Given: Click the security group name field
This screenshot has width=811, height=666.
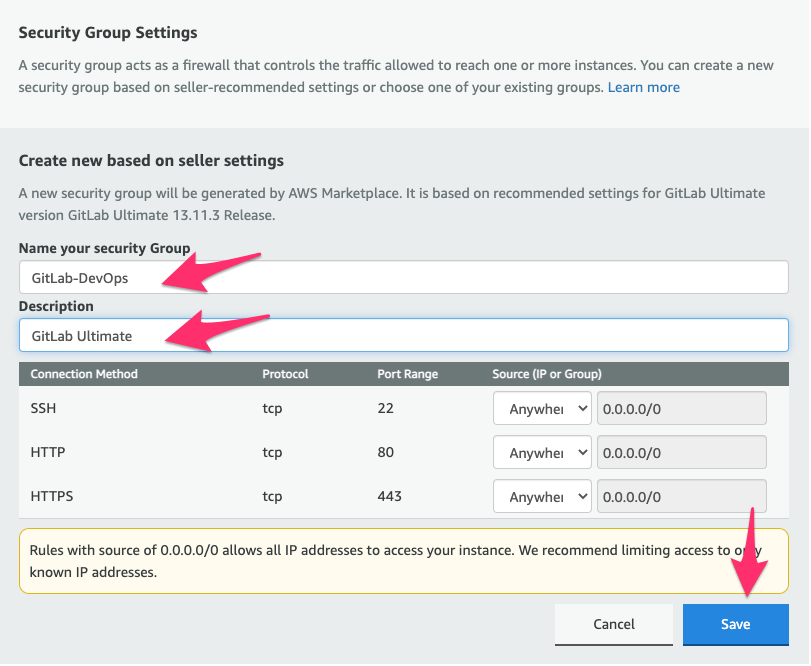Looking at the screenshot, I should click(403, 277).
